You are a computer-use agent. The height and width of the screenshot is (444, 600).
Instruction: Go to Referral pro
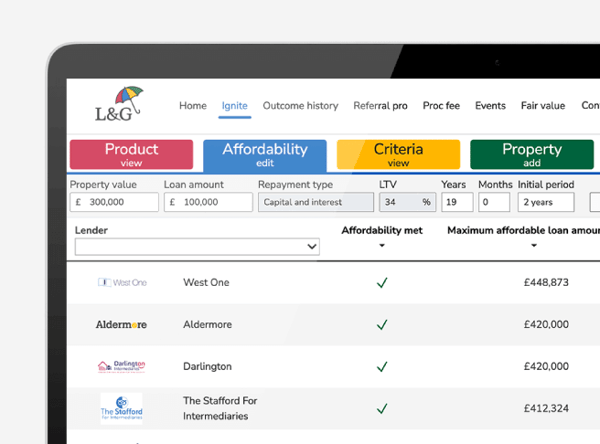(x=380, y=106)
